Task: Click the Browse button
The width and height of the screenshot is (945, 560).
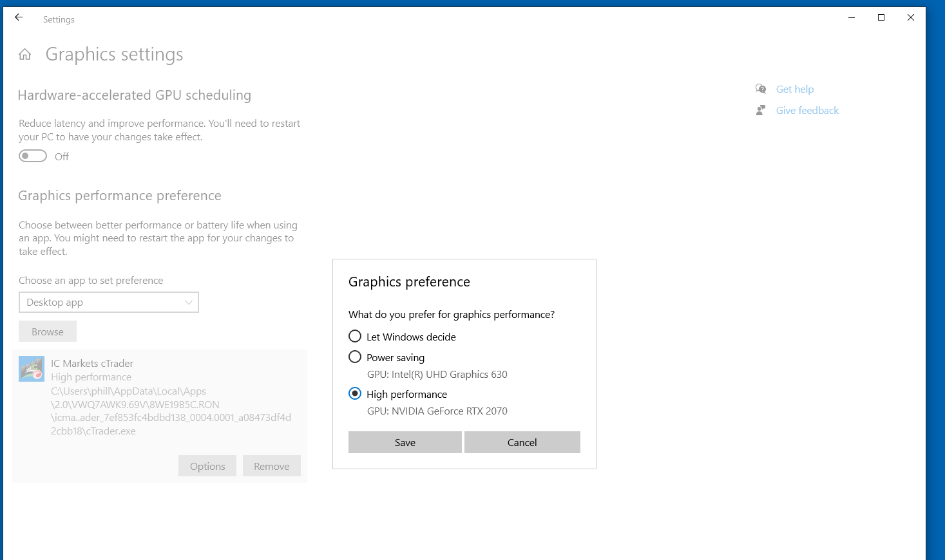Action: [x=48, y=331]
